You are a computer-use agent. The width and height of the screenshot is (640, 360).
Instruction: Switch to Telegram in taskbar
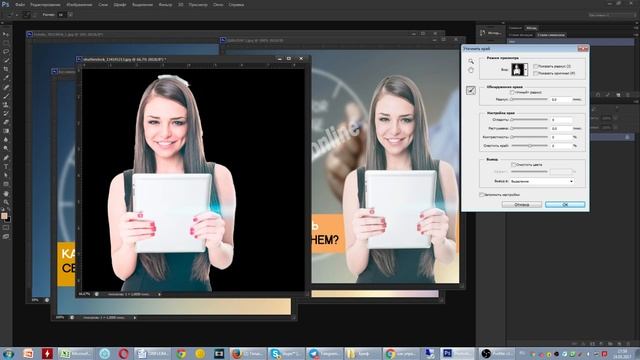(323, 353)
